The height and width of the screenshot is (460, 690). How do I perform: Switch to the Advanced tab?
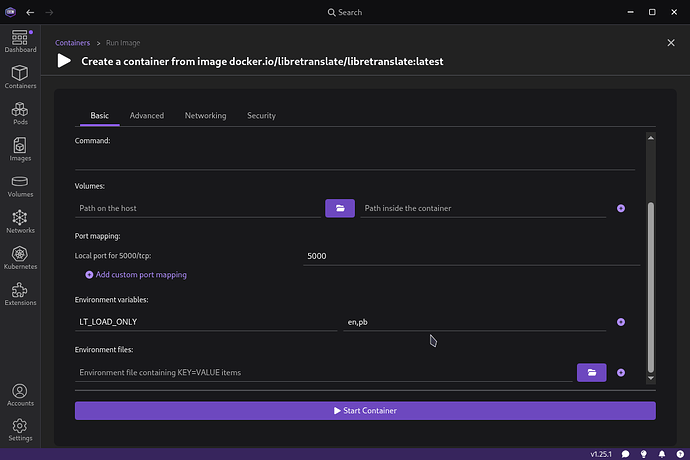pyautogui.click(x=147, y=116)
